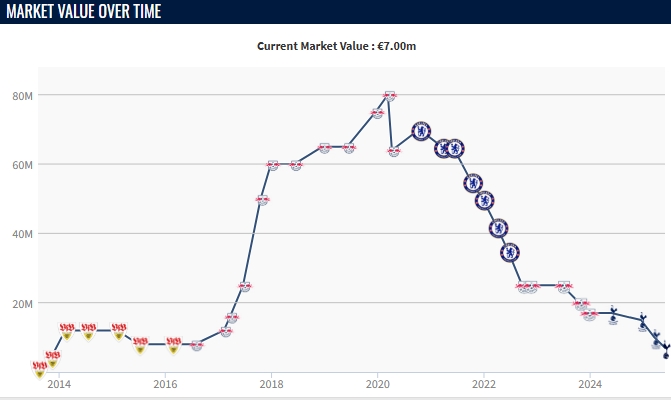The width and height of the screenshot is (671, 400).
Task: Select the first Tottenham crest in mid-2024
Action: pos(613,316)
